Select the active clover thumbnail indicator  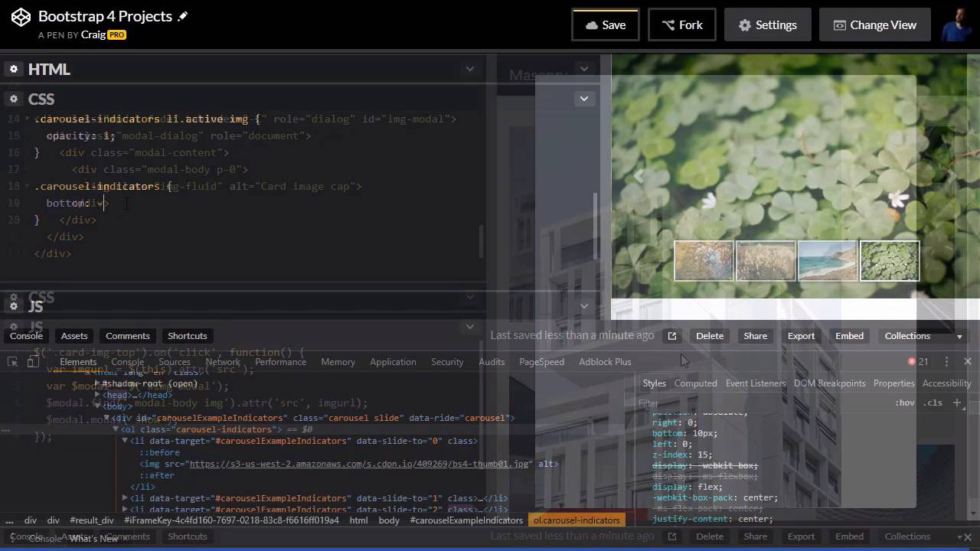click(x=890, y=261)
